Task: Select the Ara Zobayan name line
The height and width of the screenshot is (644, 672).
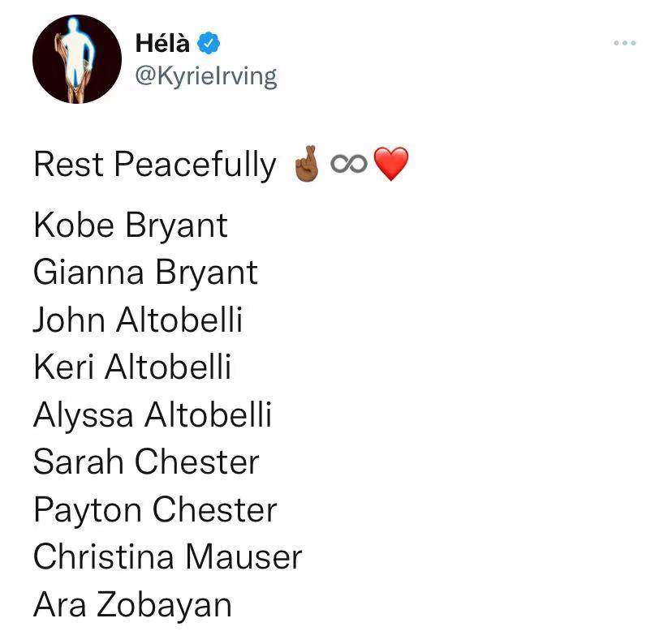Action: pyautogui.click(x=133, y=605)
